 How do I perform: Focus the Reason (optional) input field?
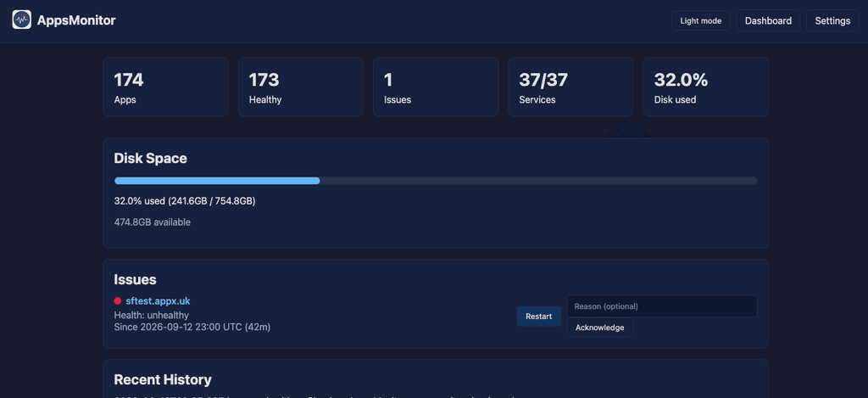pos(661,306)
